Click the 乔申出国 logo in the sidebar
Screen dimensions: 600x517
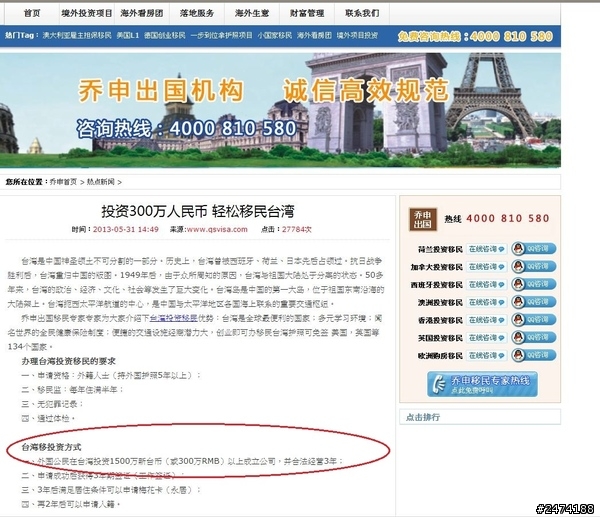(423, 219)
